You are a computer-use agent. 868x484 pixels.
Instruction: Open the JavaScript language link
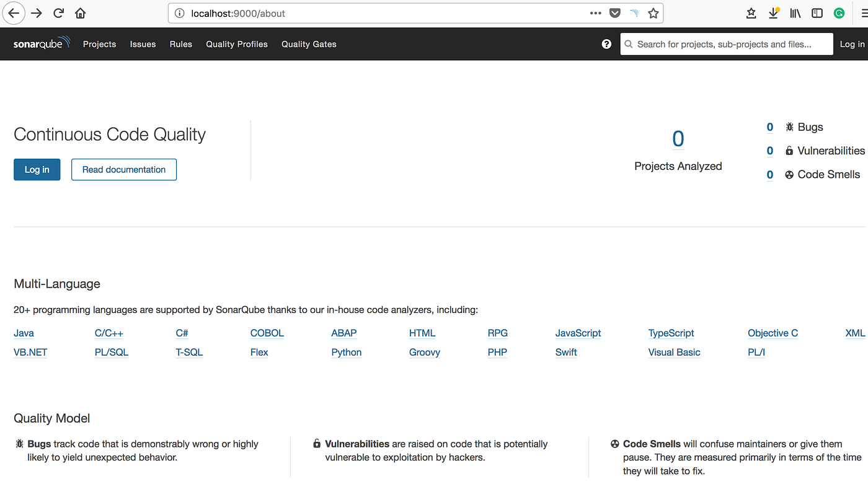coord(578,333)
